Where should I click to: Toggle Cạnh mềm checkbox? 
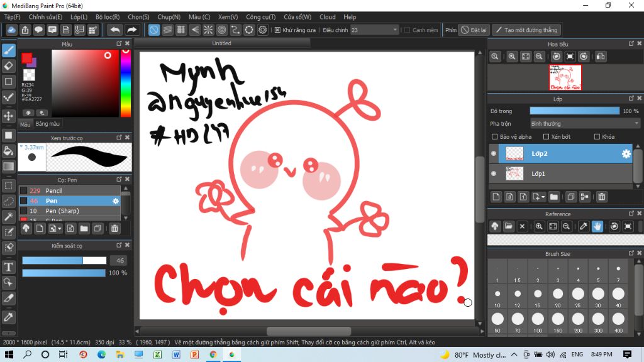[408, 30]
